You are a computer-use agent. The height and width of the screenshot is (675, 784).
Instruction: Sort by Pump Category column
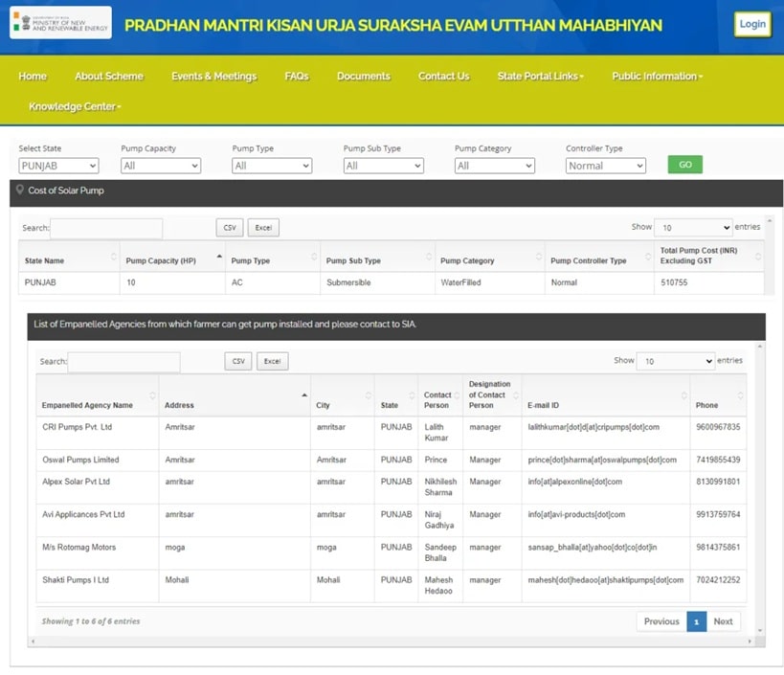(489, 257)
